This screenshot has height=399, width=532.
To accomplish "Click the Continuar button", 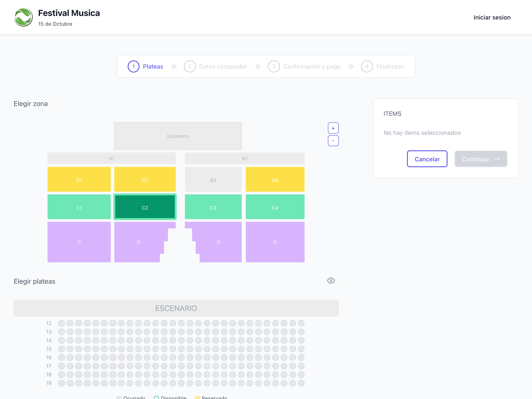I will 481,159.
